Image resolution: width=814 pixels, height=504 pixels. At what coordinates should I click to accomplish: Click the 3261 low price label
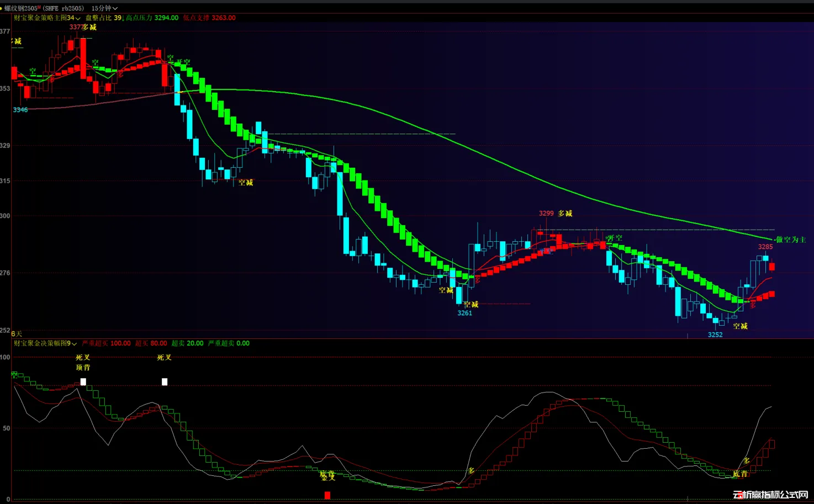pyautogui.click(x=464, y=313)
